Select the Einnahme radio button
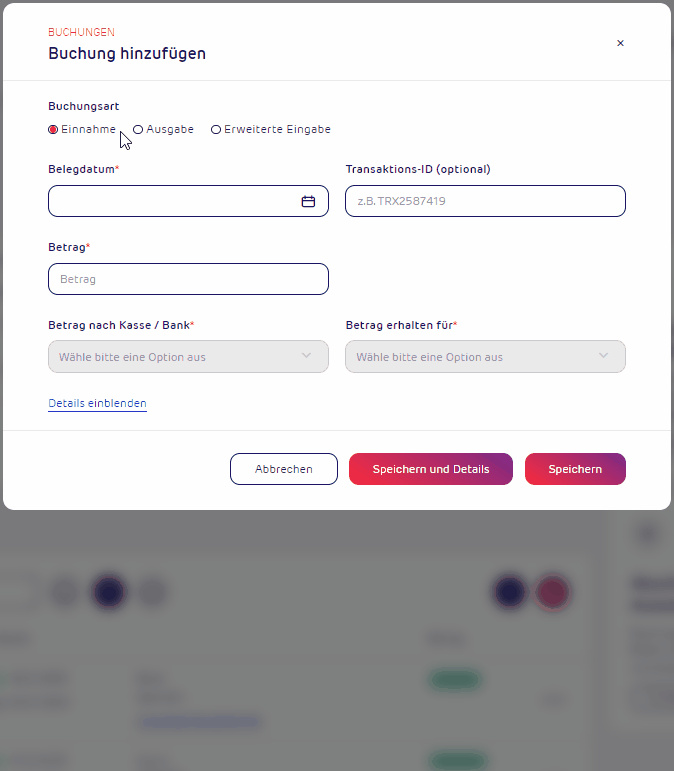This screenshot has height=771, width=674. coord(53,129)
